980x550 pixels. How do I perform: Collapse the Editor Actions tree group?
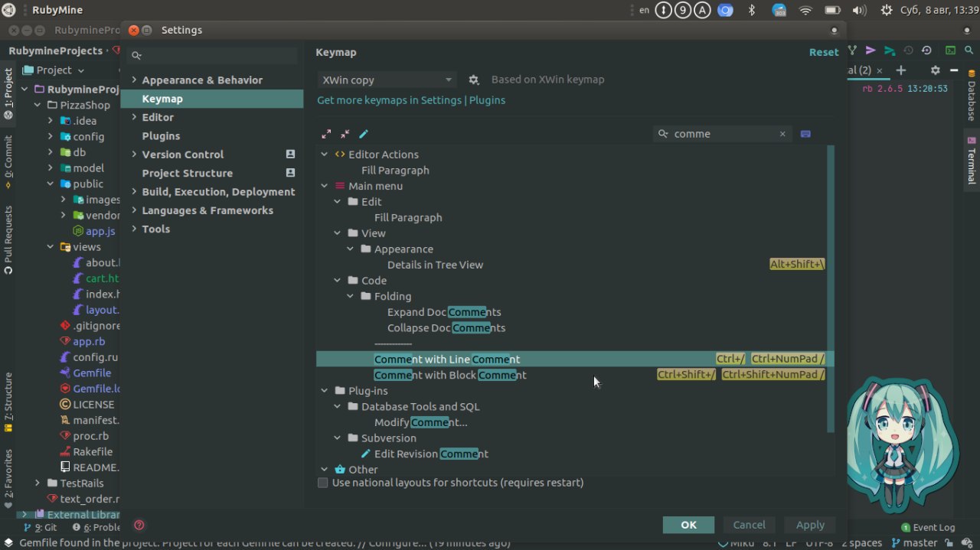[x=325, y=155]
